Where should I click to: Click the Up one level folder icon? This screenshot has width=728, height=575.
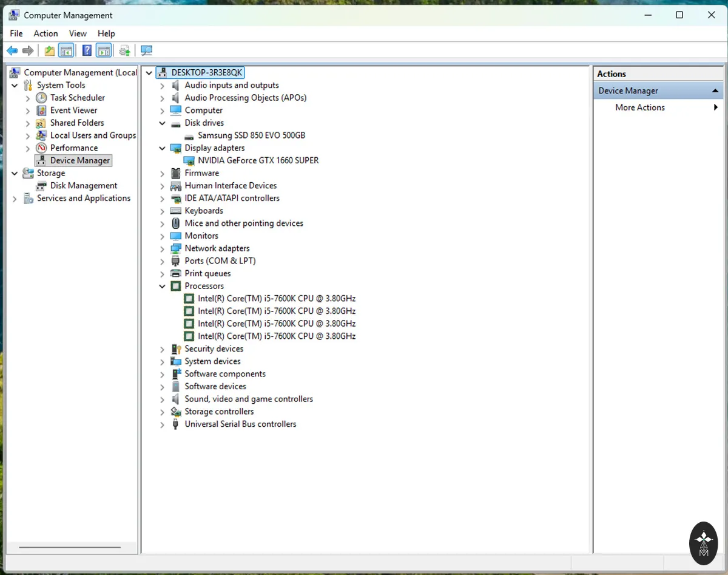[x=49, y=51]
